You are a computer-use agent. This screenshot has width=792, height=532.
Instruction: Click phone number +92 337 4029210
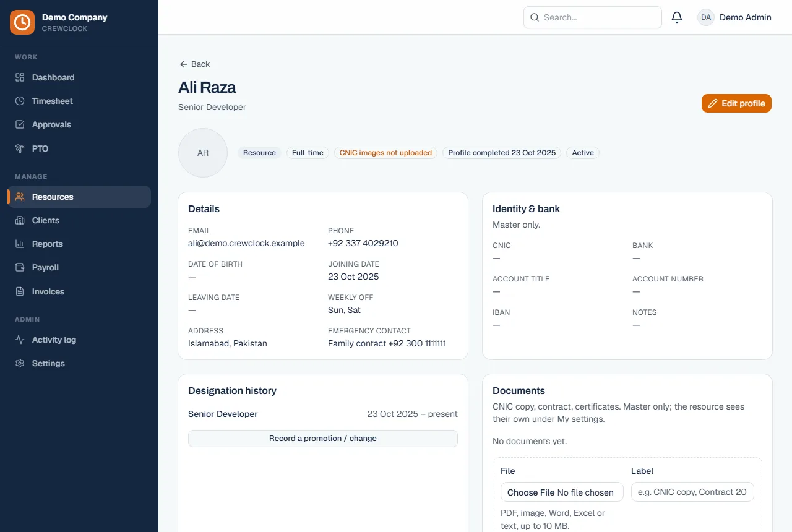coord(363,243)
